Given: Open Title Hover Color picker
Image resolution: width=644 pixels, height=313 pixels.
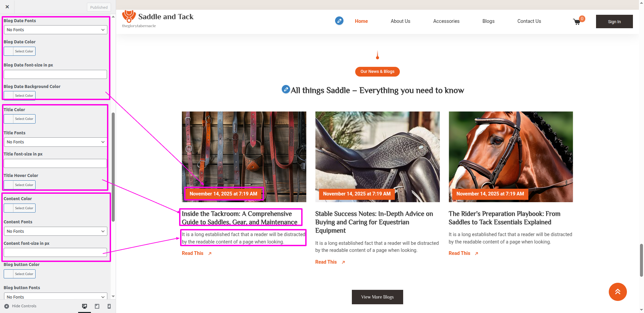Looking at the screenshot, I should pyautogui.click(x=20, y=185).
